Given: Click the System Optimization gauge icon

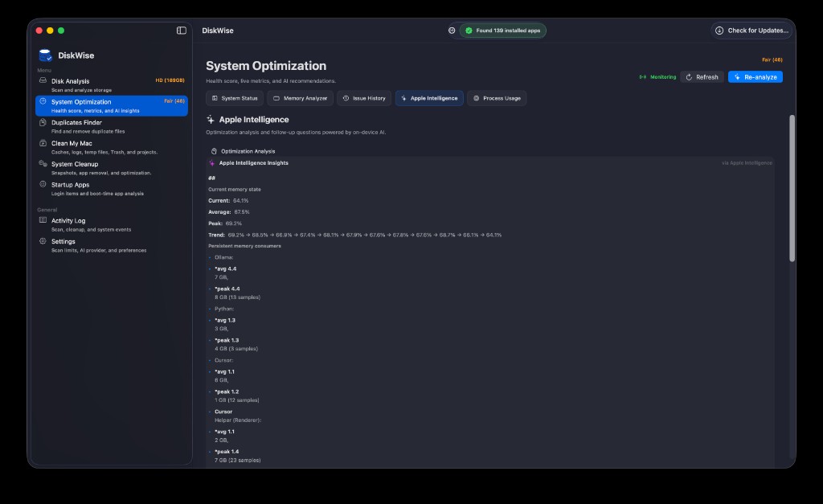Looking at the screenshot, I should [43, 101].
